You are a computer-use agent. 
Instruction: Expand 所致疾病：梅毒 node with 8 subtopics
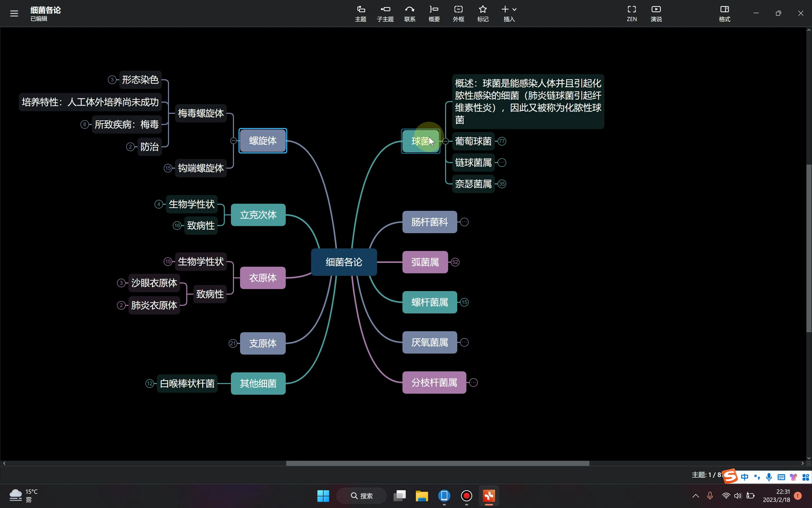coord(84,125)
